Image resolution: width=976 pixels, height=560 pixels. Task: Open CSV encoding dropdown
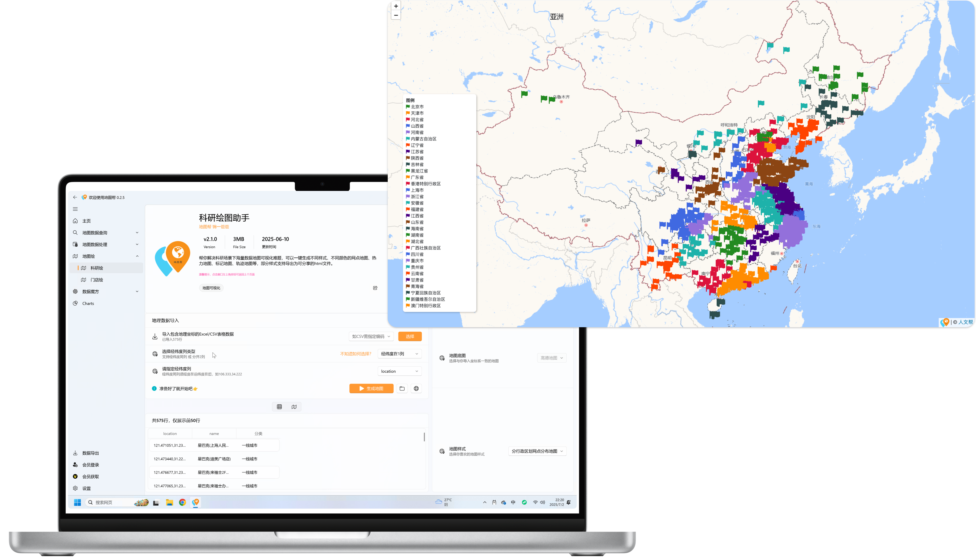pos(371,336)
